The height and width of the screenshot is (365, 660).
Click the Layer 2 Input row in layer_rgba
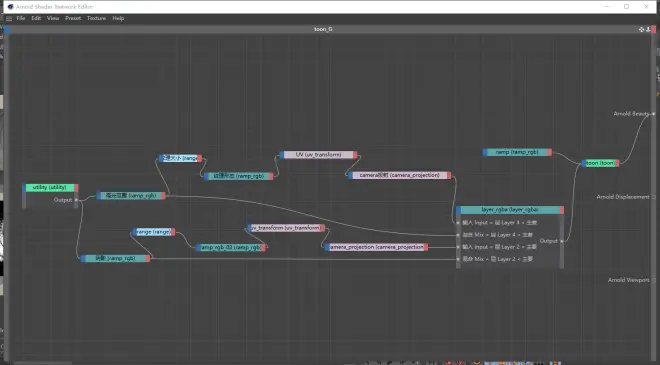[500, 247]
